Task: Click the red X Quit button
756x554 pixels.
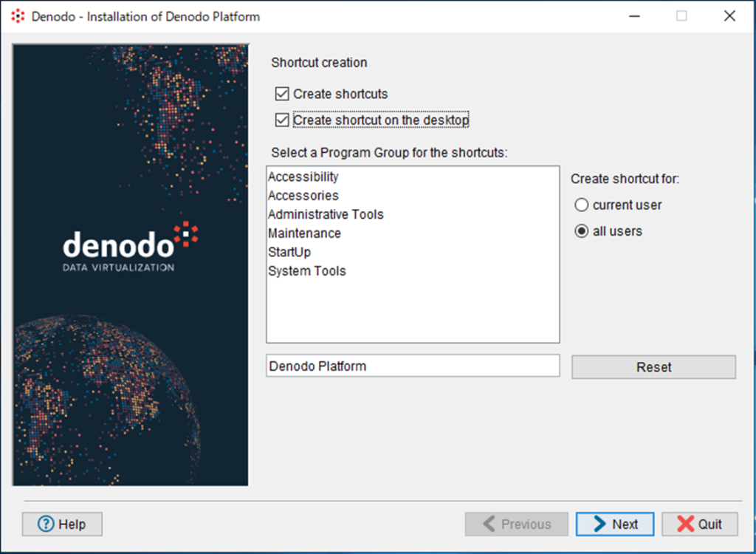Action: [x=699, y=524]
